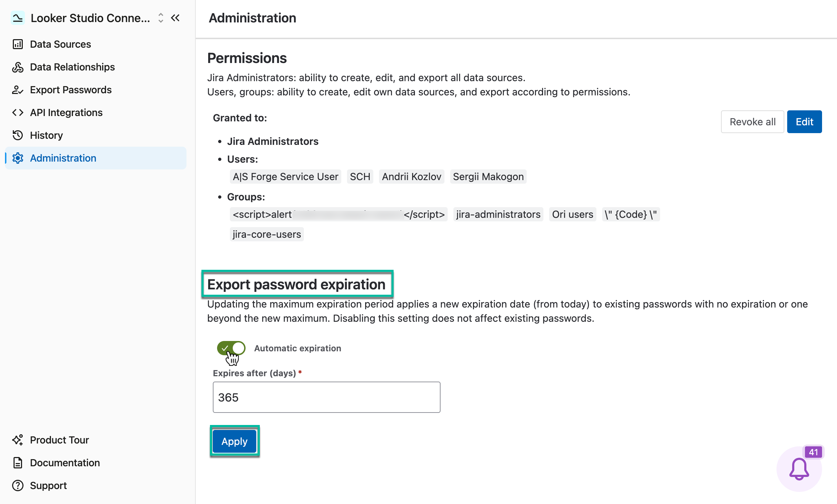The height and width of the screenshot is (504, 837).
Task: Click the API Integrations code icon
Action: 18,112
